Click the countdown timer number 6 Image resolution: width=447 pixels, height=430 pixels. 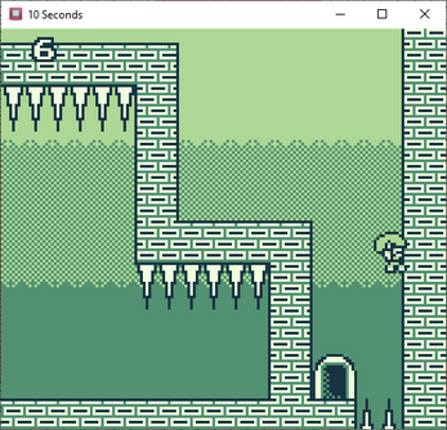coord(44,49)
